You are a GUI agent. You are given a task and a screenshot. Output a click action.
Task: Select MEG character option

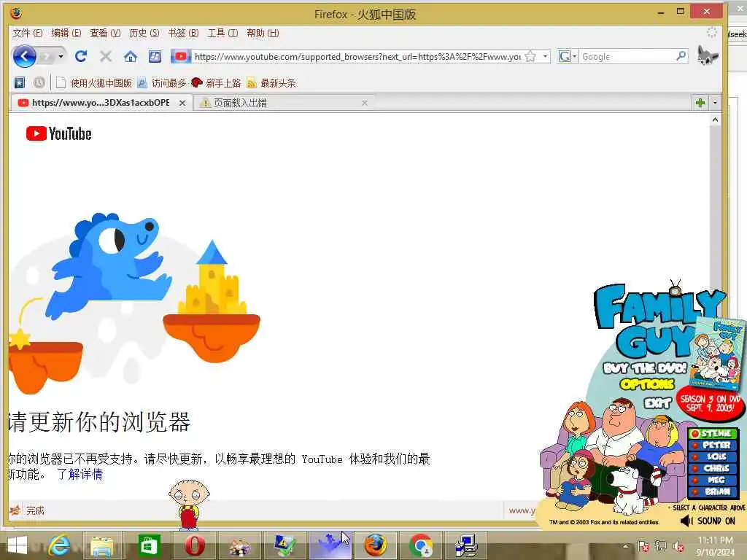pyautogui.click(x=713, y=480)
